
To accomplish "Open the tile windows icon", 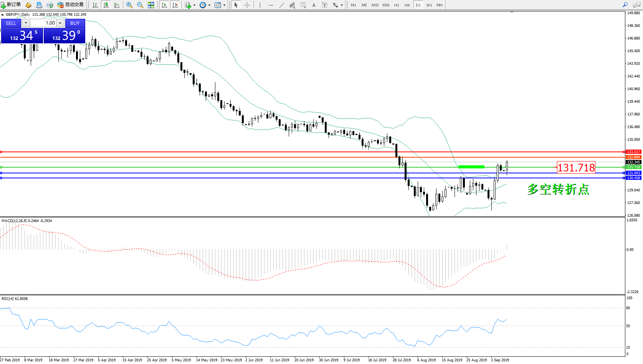I will click(x=151, y=5).
